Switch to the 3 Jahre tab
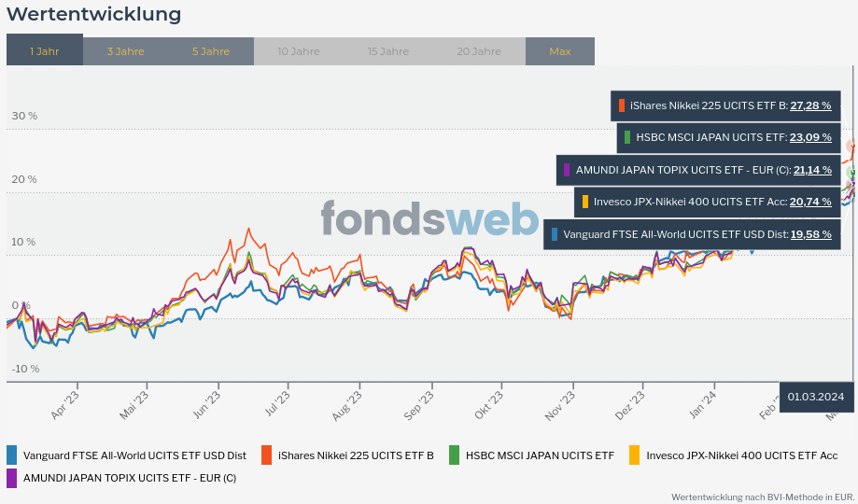 click(125, 51)
